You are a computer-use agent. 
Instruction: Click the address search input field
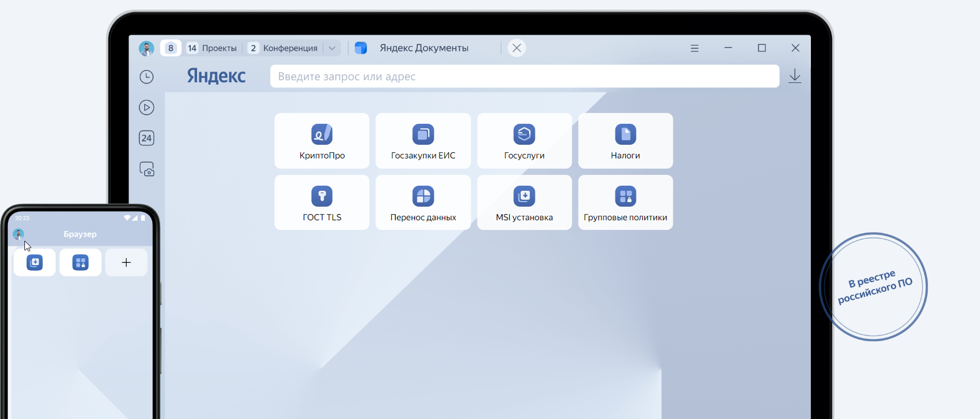click(524, 77)
